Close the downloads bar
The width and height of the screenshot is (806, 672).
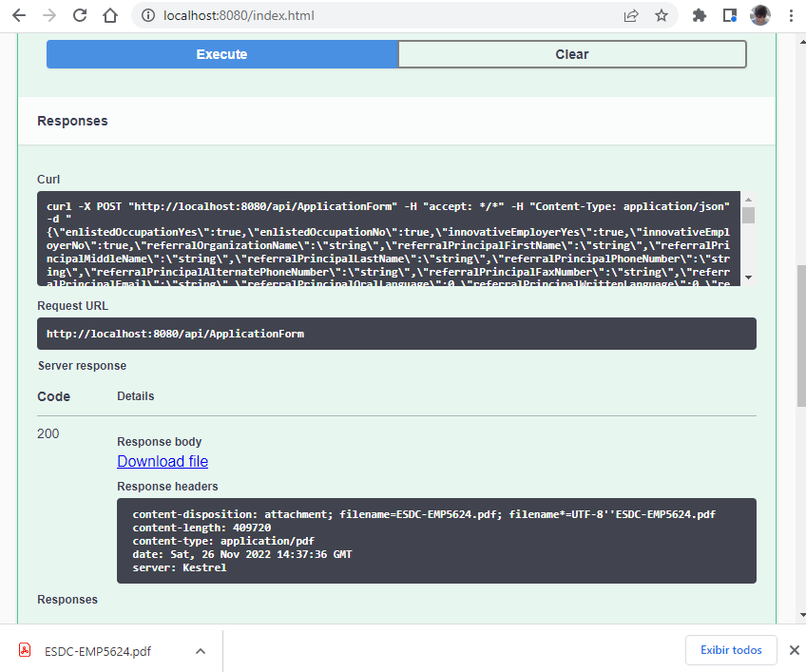click(x=794, y=650)
